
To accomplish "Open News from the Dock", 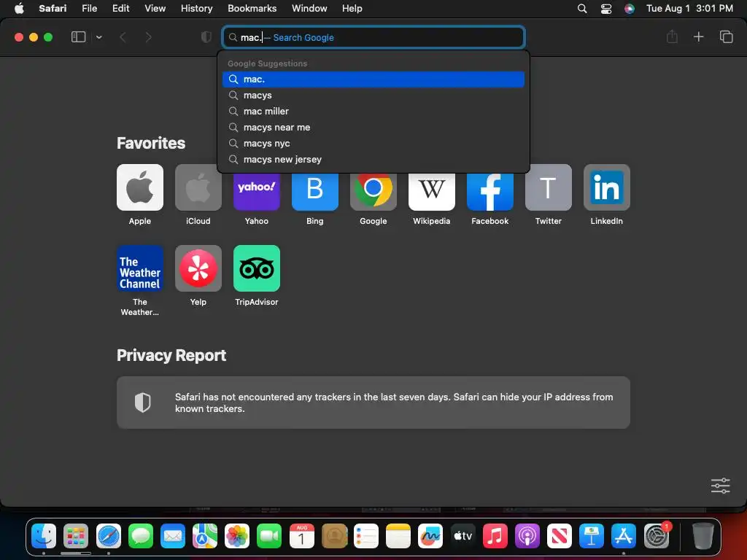I will pyautogui.click(x=560, y=536).
